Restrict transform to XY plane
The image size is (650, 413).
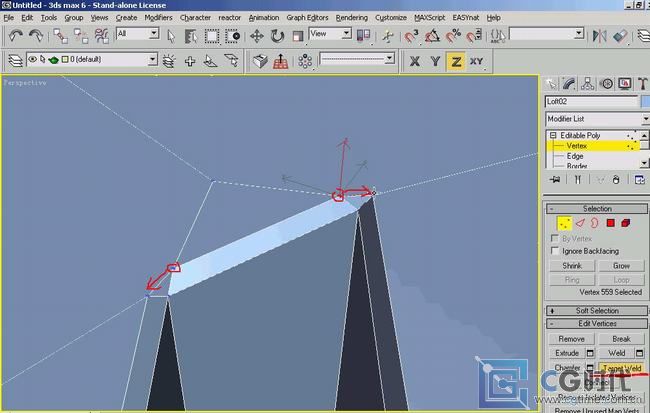pos(477,61)
